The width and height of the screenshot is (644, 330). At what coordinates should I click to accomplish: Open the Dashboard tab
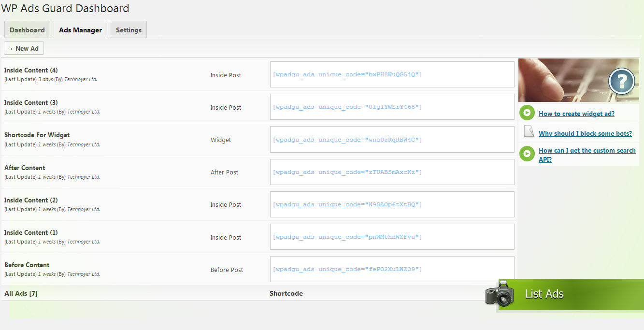pyautogui.click(x=27, y=30)
